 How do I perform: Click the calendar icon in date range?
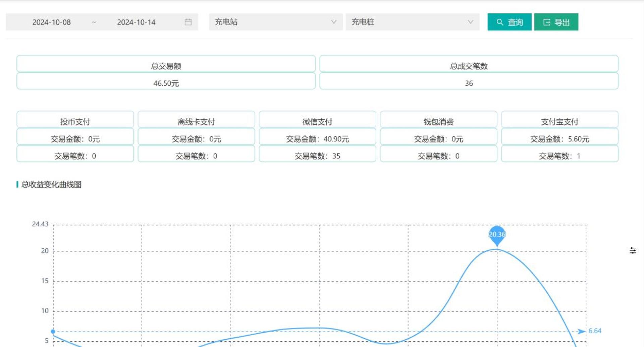(188, 22)
